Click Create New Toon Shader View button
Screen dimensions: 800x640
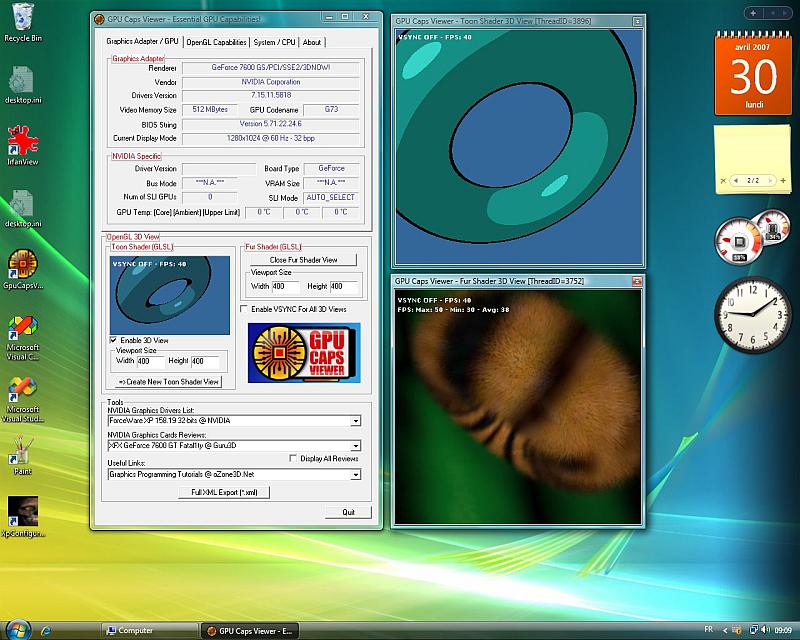pos(168,382)
